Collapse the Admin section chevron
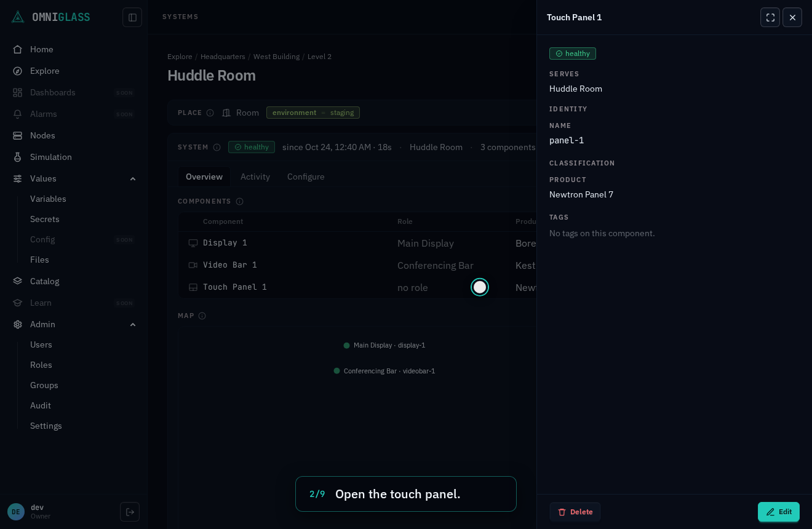This screenshot has height=529, width=812. coord(133,324)
